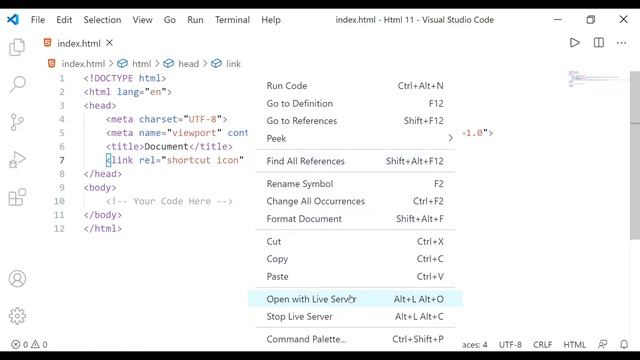This screenshot has height=360, width=640.
Task: Restore down the VS Code window
Action: pos(591,19)
